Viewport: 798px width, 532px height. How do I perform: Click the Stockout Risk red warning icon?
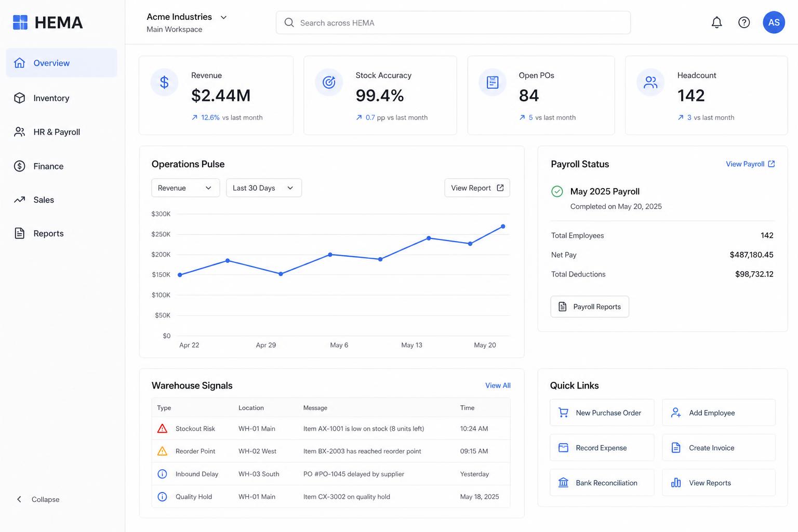tap(162, 429)
